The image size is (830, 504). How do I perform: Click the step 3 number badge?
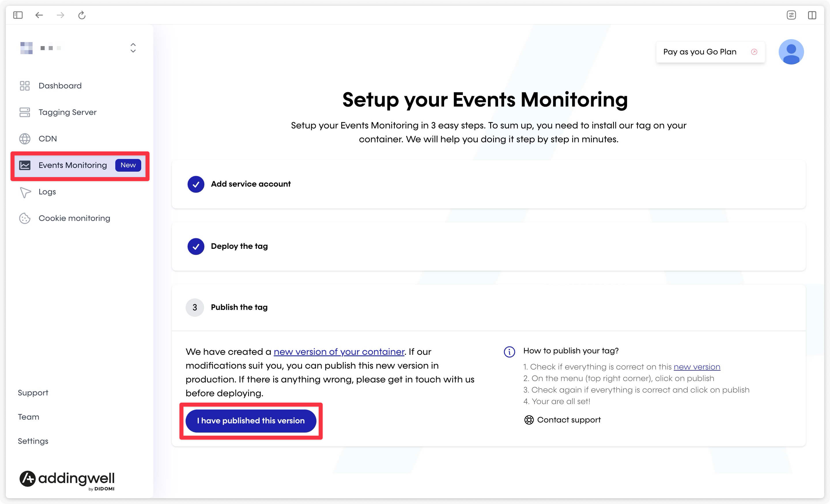(x=195, y=307)
